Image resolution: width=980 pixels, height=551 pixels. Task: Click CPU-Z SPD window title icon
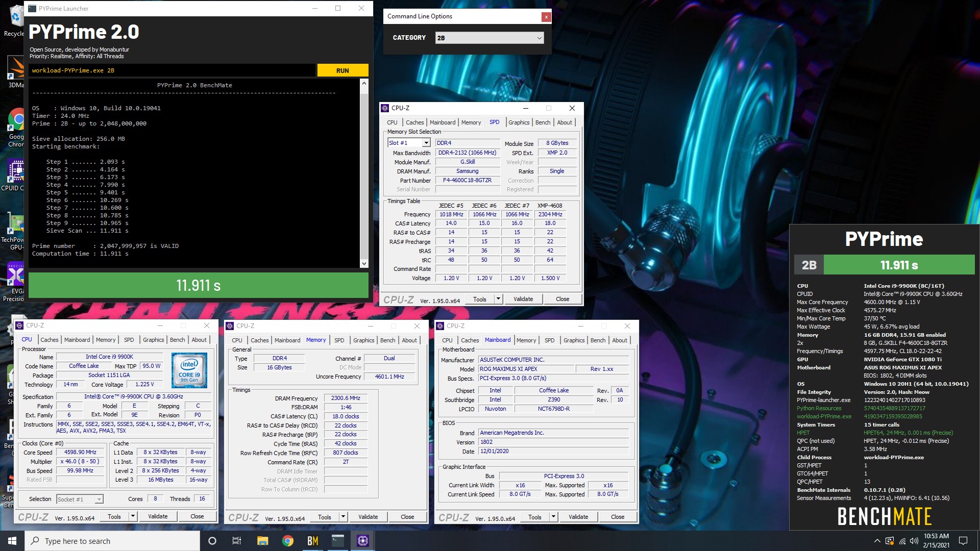385,108
